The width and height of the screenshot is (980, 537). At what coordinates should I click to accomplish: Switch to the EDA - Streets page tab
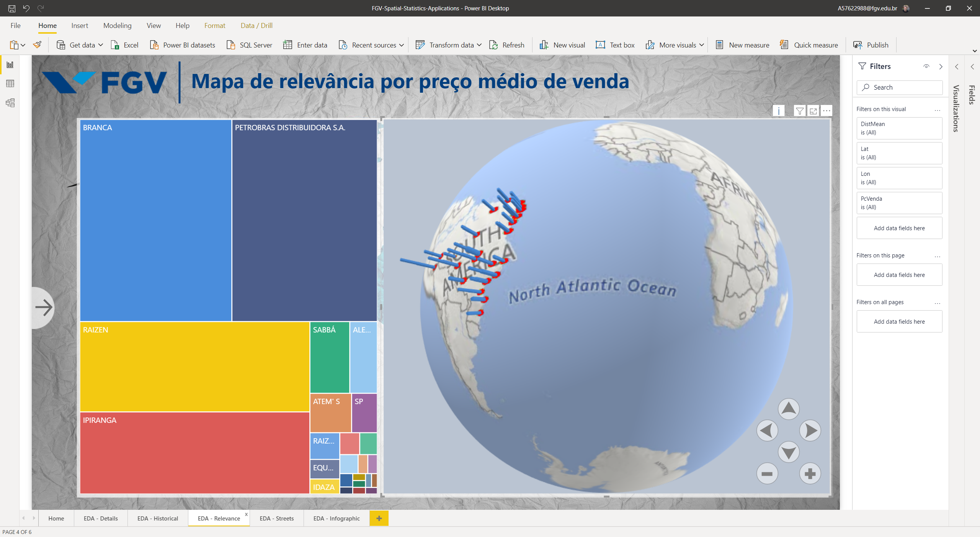tap(276, 518)
